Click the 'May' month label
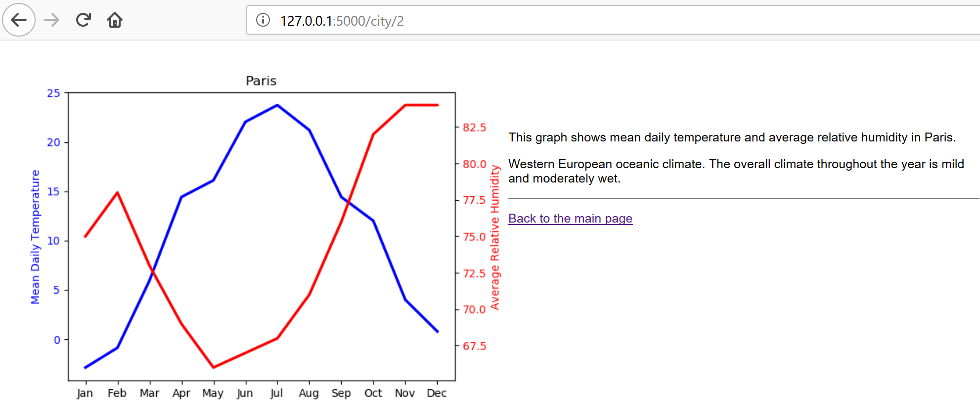 click(x=213, y=393)
